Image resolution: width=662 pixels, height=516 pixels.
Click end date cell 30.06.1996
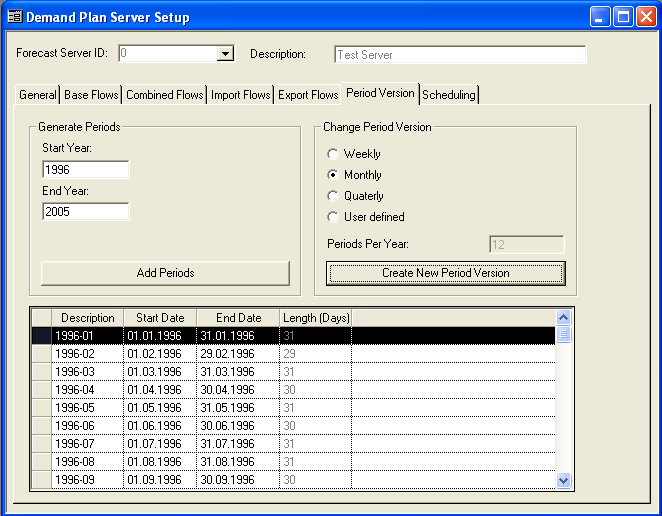(x=238, y=426)
